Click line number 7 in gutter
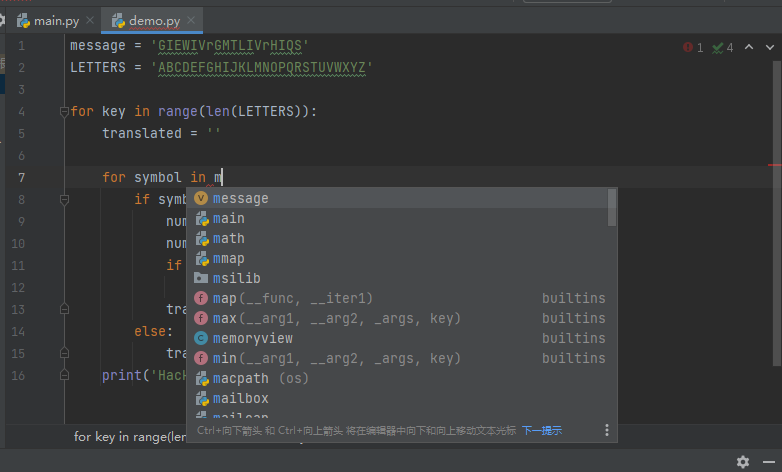Screen dimensions: 782x472 [x=21, y=178]
